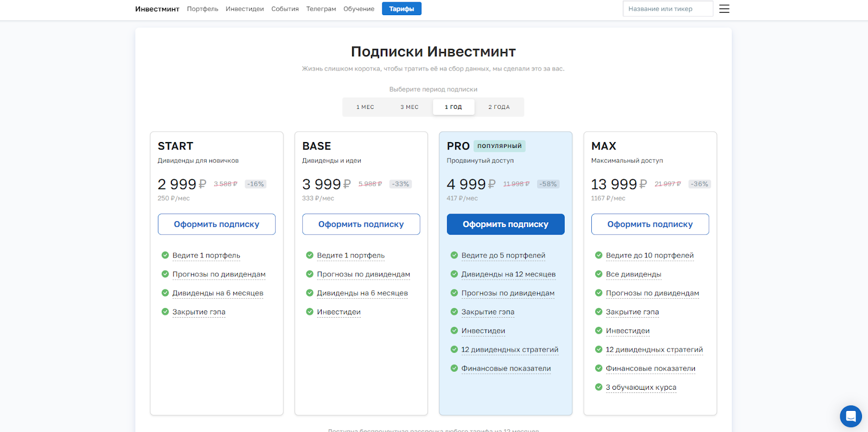868x432 pixels.
Task: Select the 2 ГОДА subscription period
Action: click(499, 107)
